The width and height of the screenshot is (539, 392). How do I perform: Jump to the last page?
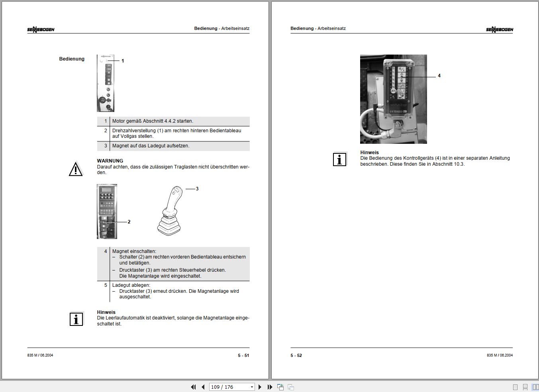270,387
